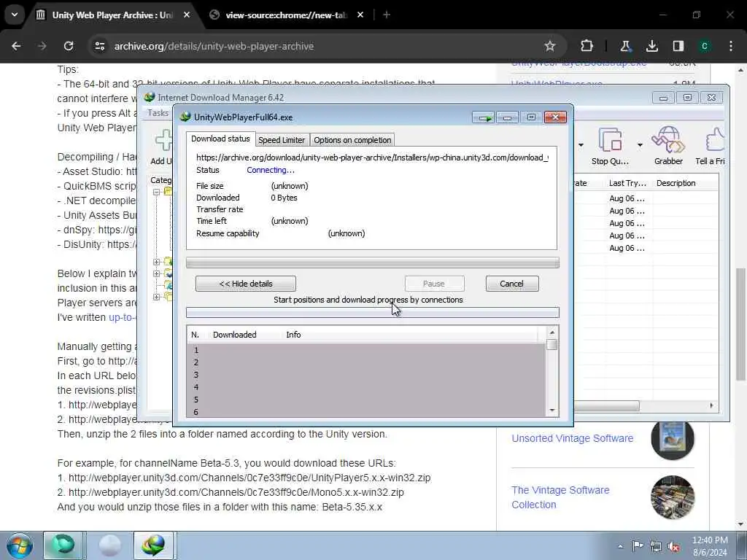Image resolution: width=747 pixels, height=560 pixels.
Task: Select connection row number 1
Action: pos(366,350)
